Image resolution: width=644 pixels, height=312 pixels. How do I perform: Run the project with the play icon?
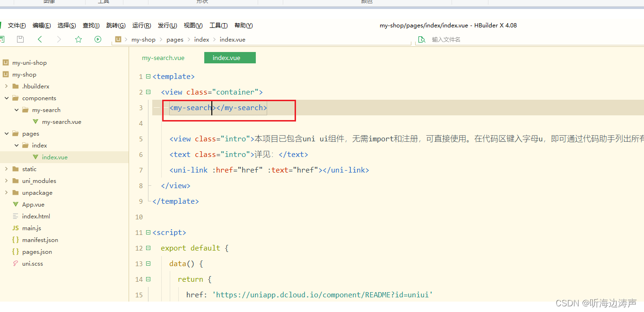97,39
